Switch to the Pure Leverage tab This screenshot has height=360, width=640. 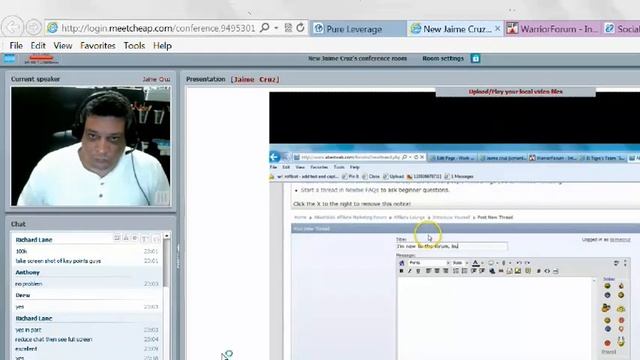coord(358,29)
